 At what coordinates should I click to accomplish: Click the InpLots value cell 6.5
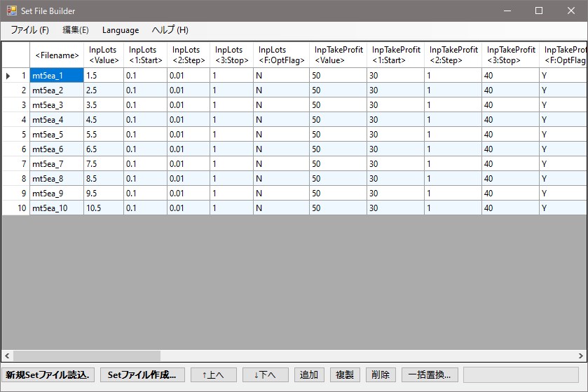point(104,149)
